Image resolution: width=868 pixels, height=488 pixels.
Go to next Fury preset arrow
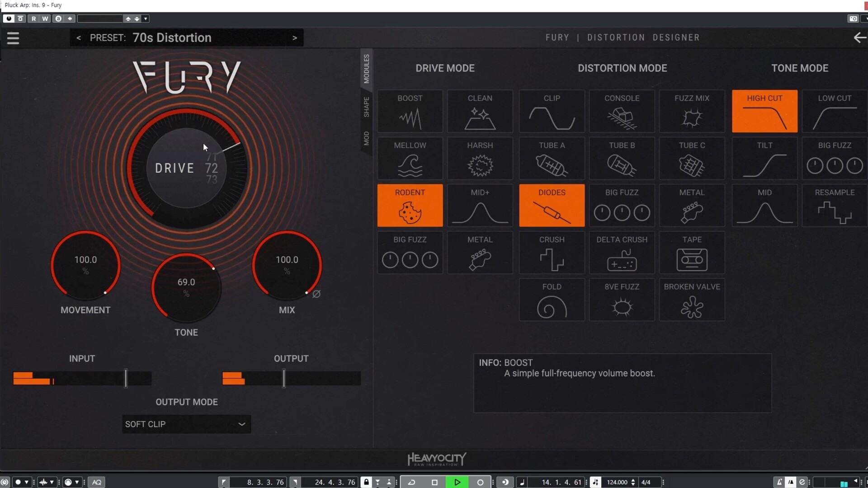295,38
